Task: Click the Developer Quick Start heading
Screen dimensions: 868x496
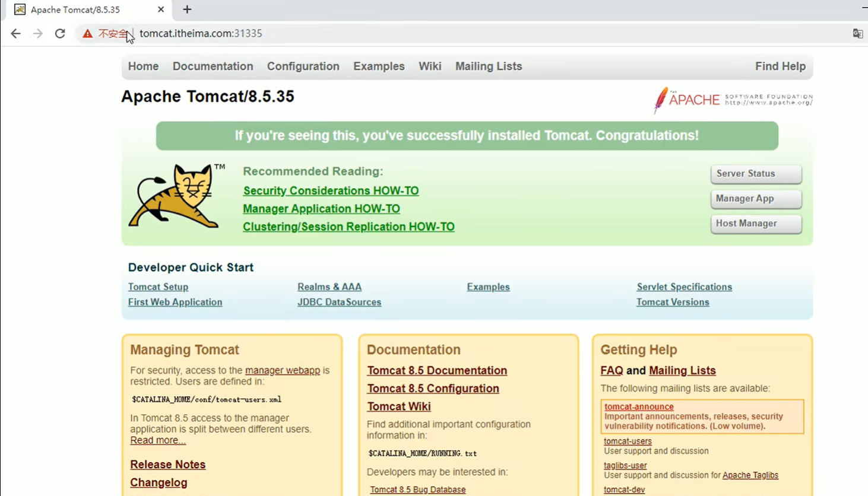Action: [x=191, y=268]
